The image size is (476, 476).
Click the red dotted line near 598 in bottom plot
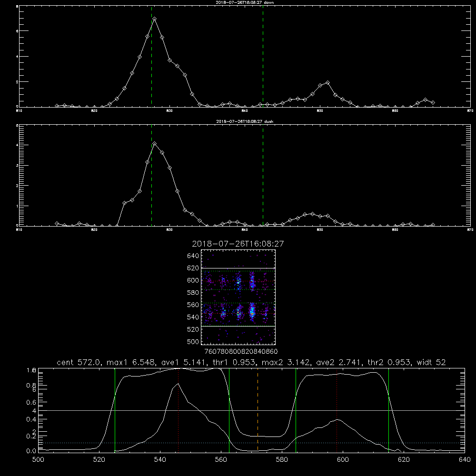(x=337, y=409)
